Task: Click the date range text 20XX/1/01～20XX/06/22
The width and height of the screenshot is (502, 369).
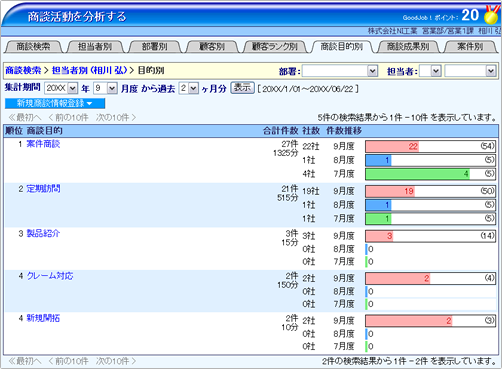Action: point(308,89)
